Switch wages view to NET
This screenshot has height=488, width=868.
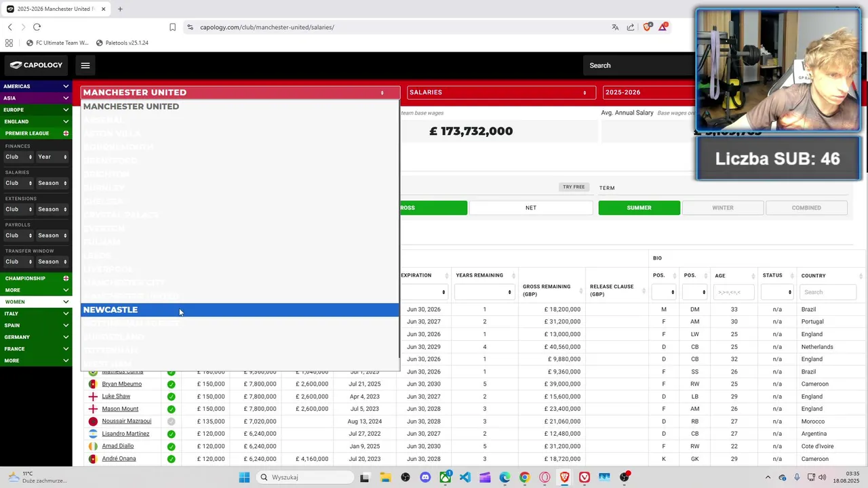531,208
